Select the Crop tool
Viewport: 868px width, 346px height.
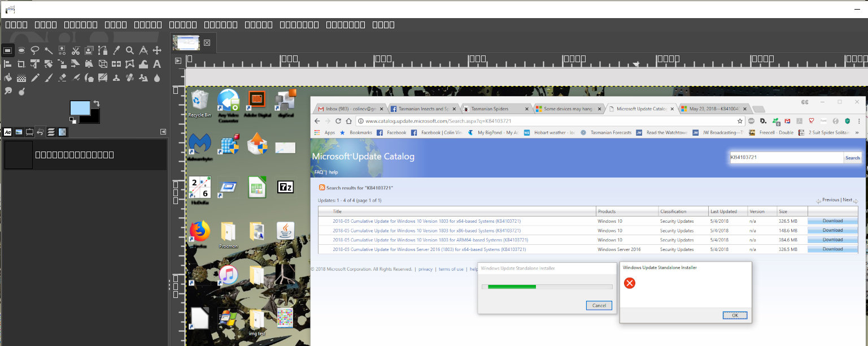[x=21, y=64]
